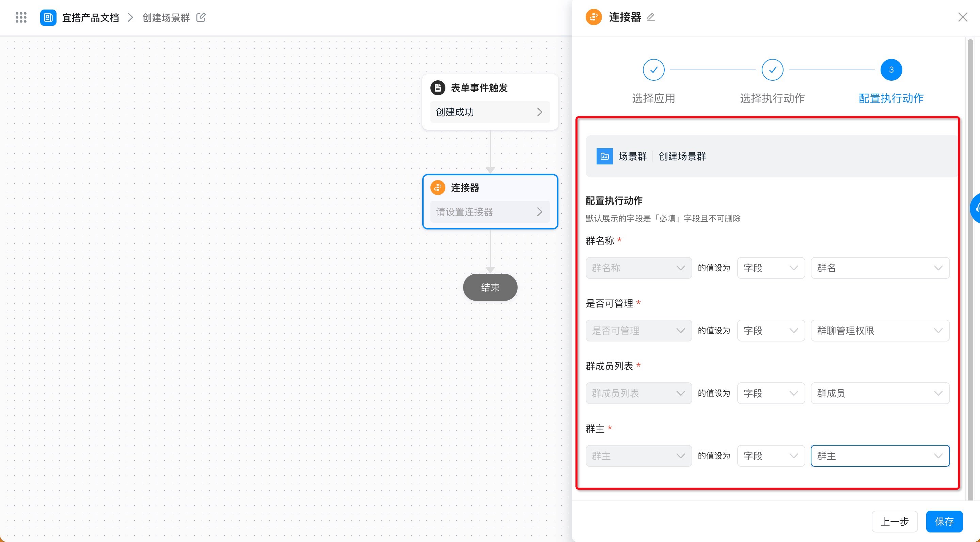Go to completed step 选择执行动作

click(772, 69)
